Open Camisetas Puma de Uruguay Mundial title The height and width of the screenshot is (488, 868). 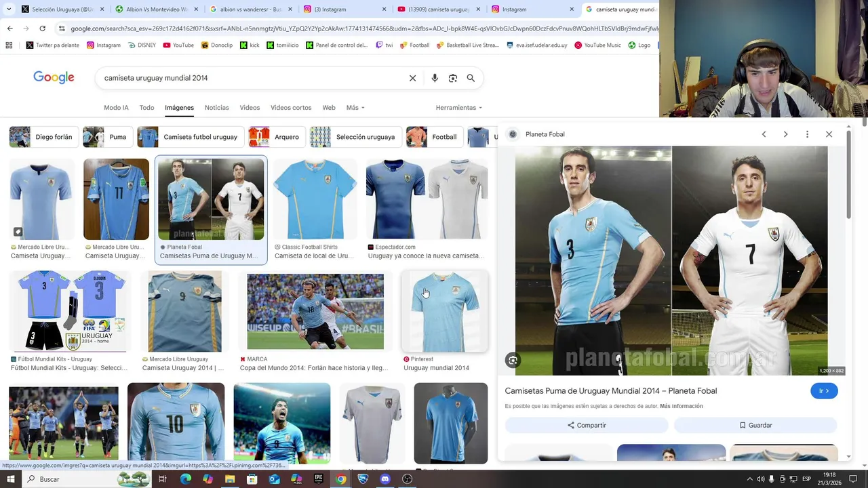611,391
